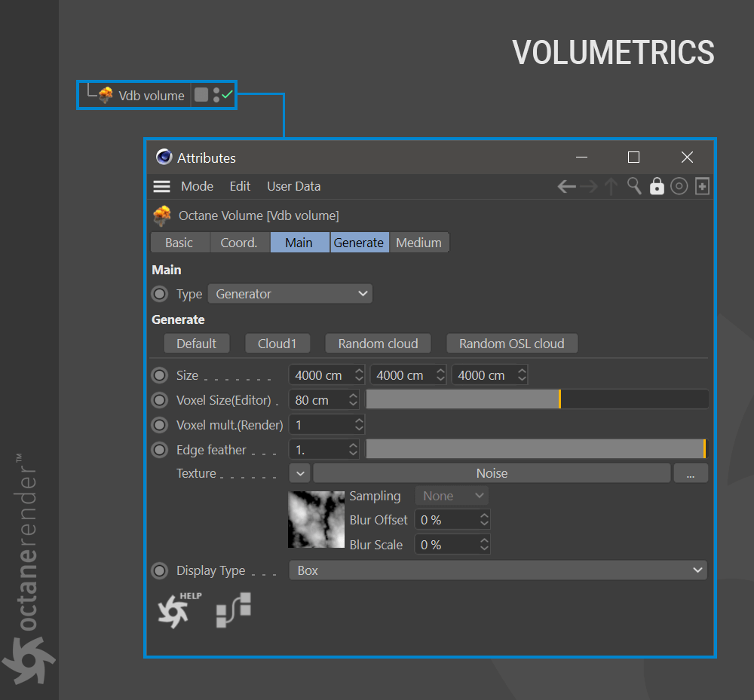Image resolution: width=754 pixels, height=700 pixels.
Task: Select the Generate tab
Action: tap(359, 243)
